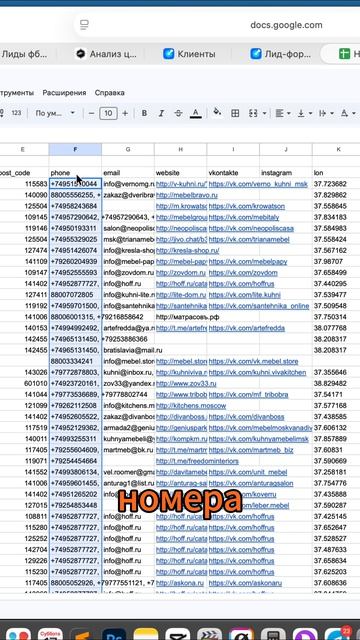This screenshot has width=360, height=640.
Task: Switch to the "Лид-фор..." browser tab
Action: coord(281,53)
